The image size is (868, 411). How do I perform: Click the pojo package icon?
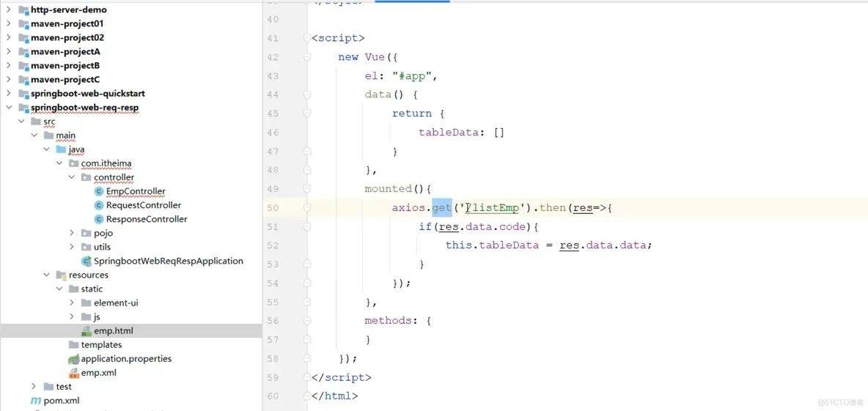(x=87, y=233)
